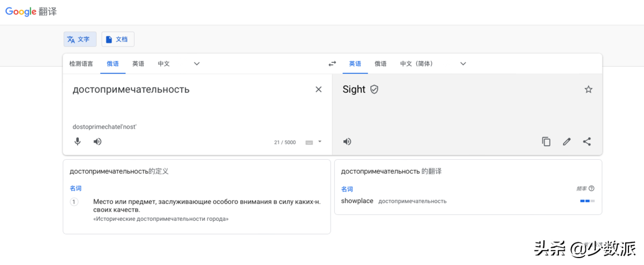This screenshot has width=644, height=265.
Task: Select 检测语言 as source language
Action: 81,64
